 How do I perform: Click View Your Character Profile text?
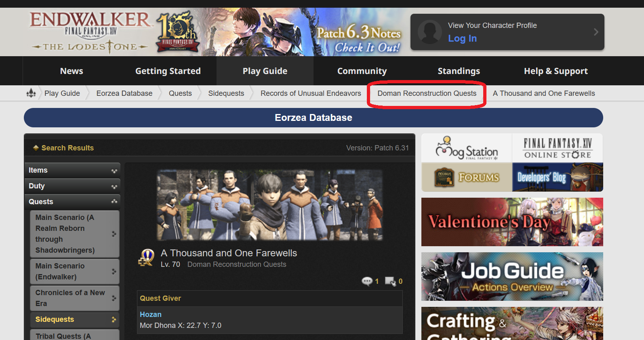click(x=492, y=25)
